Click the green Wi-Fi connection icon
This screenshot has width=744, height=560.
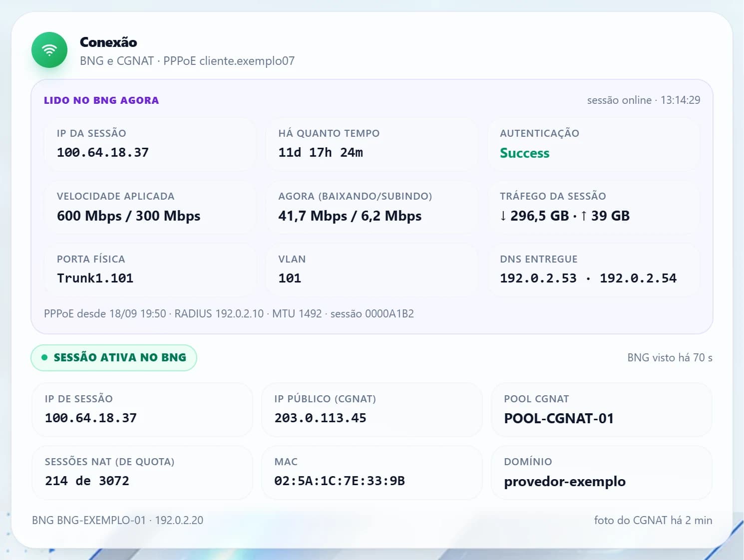(x=49, y=50)
